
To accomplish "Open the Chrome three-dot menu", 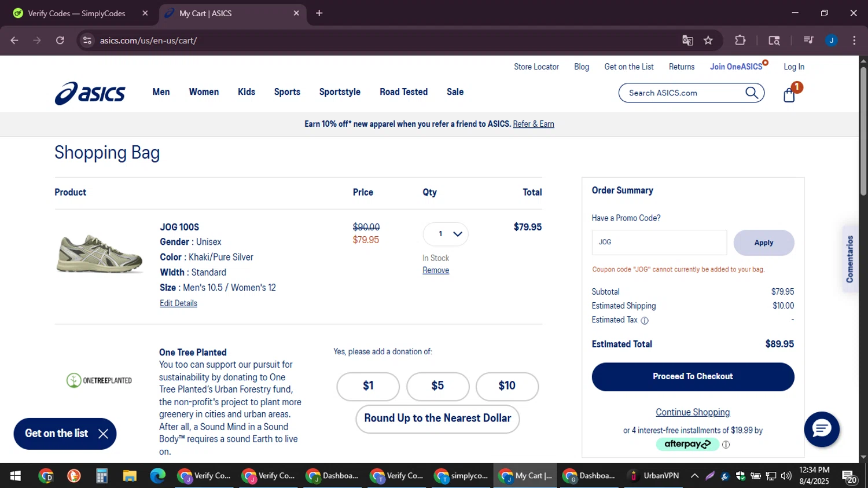I will (854, 41).
